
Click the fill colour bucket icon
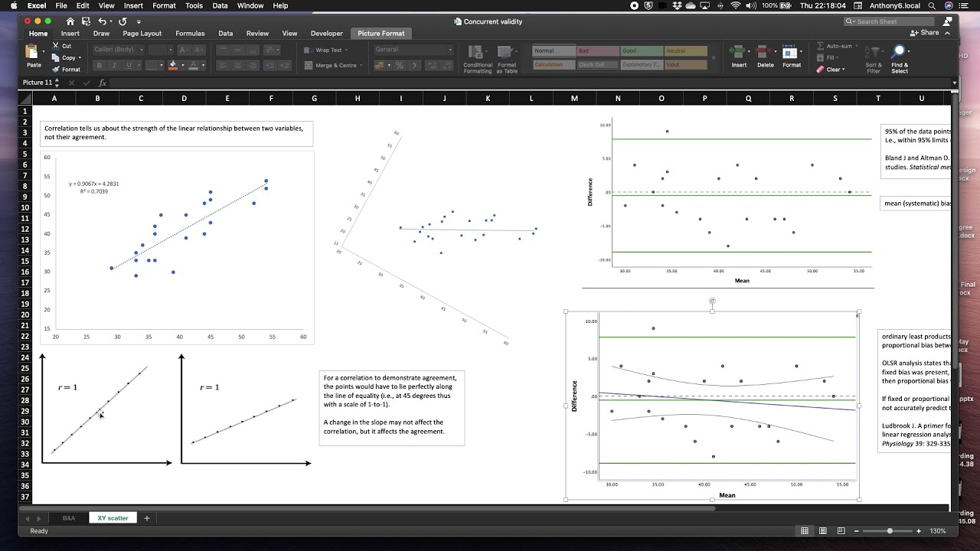(172, 66)
